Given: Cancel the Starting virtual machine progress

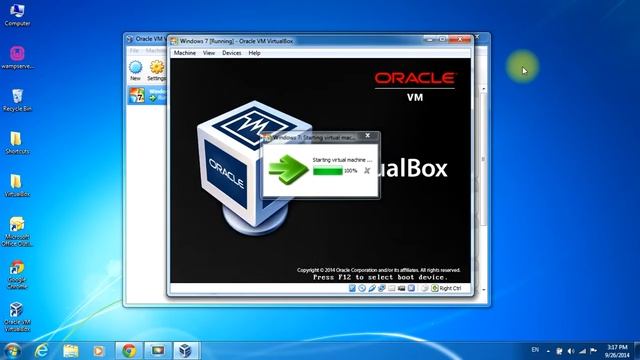Looking at the screenshot, I should tap(367, 171).
